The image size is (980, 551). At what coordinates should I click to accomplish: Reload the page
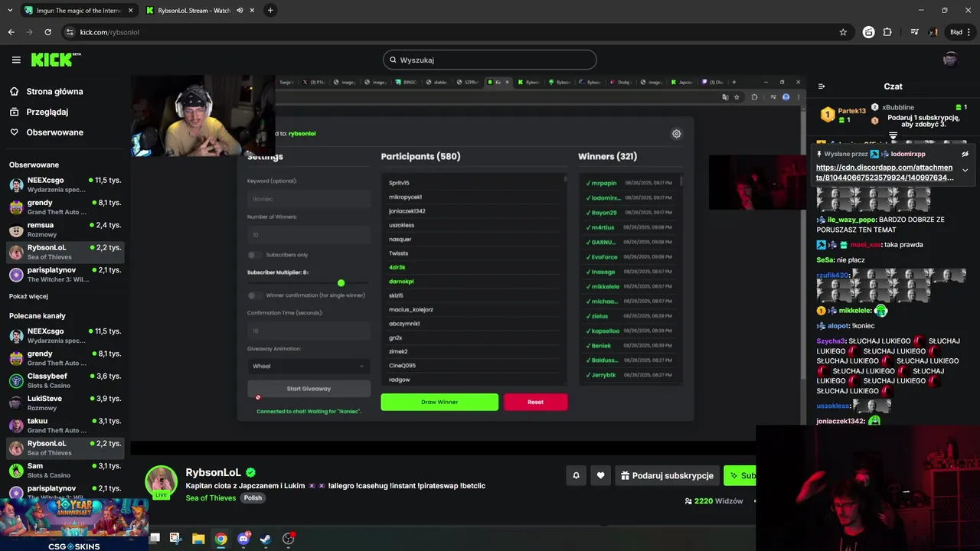pos(47,32)
